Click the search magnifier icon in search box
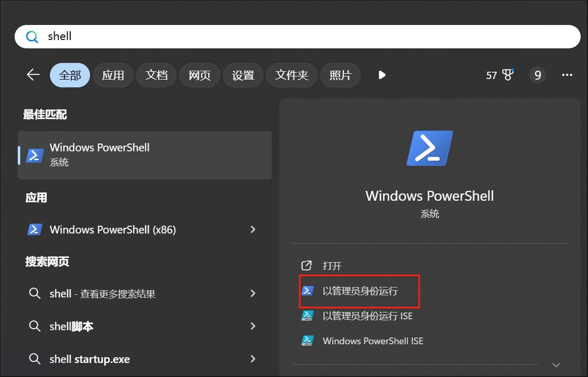Image resolution: width=588 pixels, height=377 pixels. pyautogui.click(x=32, y=37)
